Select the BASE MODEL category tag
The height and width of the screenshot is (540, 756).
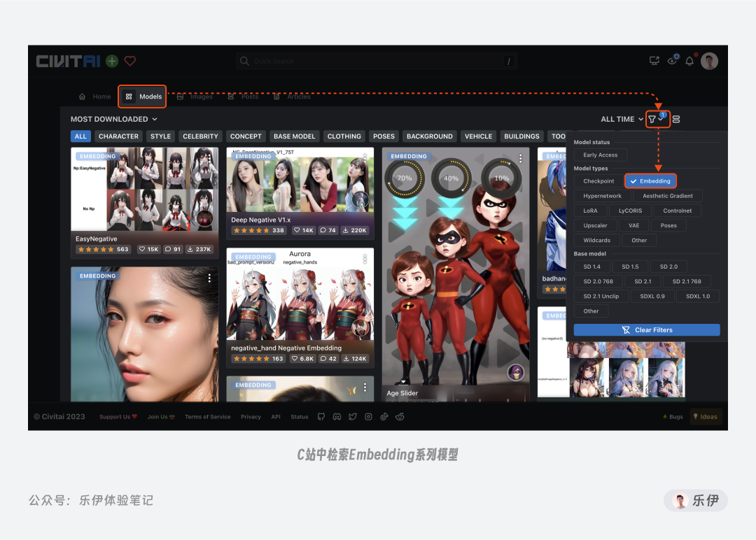click(x=294, y=136)
